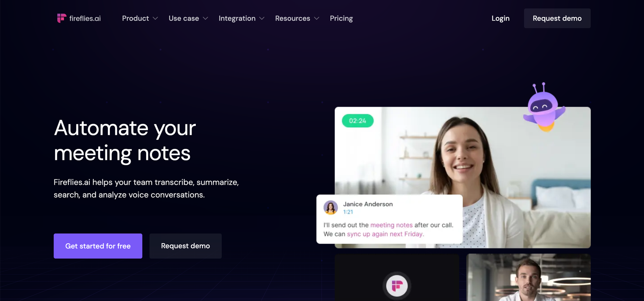This screenshot has width=644, height=301.
Task: Click Janice Anderson's profile avatar
Action: tap(331, 208)
